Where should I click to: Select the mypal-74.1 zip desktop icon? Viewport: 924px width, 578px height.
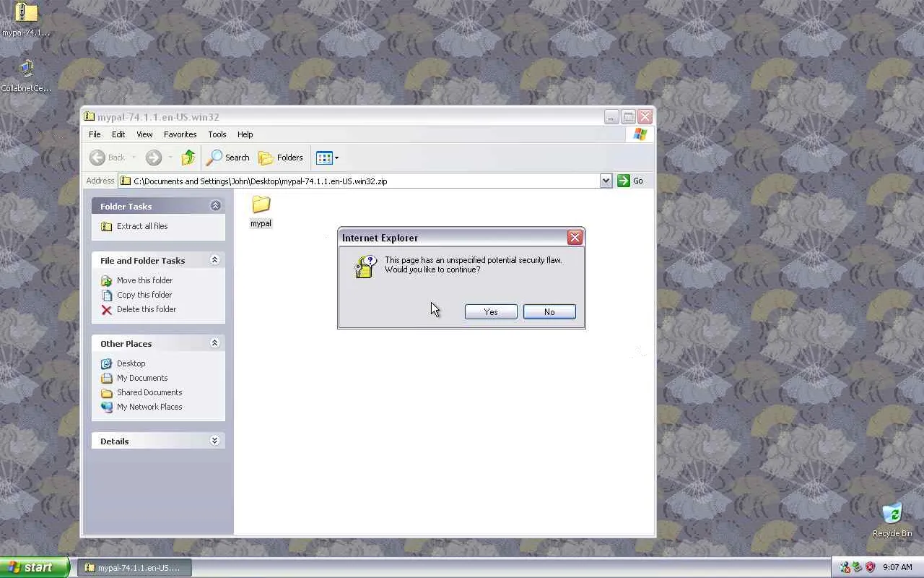click(26, 19)
